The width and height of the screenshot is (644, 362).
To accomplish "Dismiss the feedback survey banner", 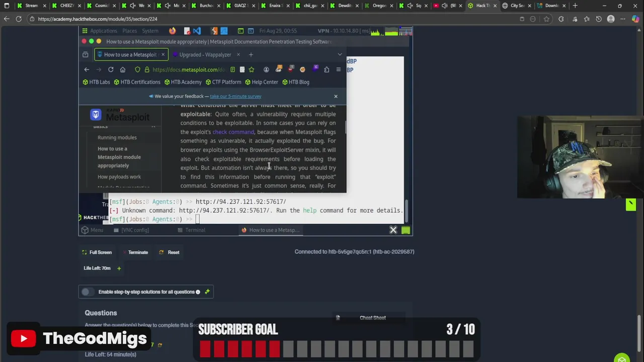I will (336, 96).
